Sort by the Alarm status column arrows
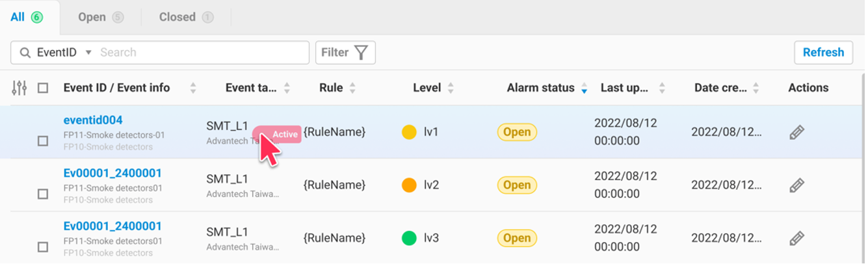 (584, 88)
